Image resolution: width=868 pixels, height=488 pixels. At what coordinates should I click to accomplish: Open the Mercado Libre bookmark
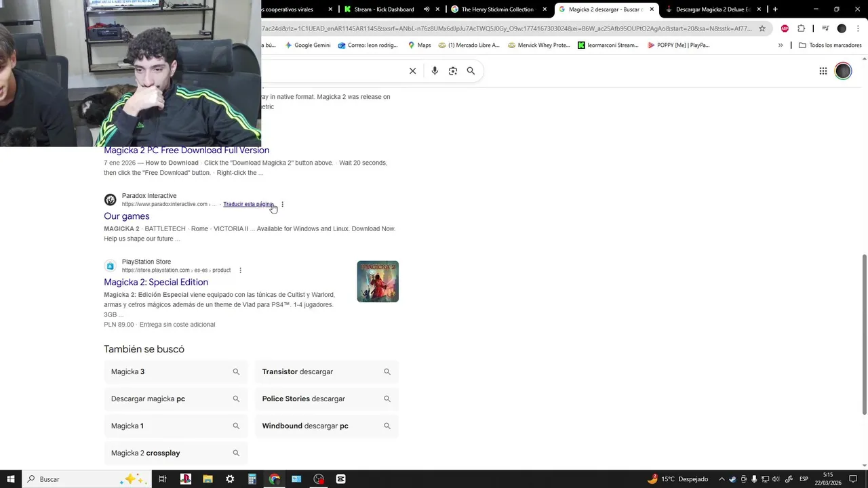[x=469, y=45]
